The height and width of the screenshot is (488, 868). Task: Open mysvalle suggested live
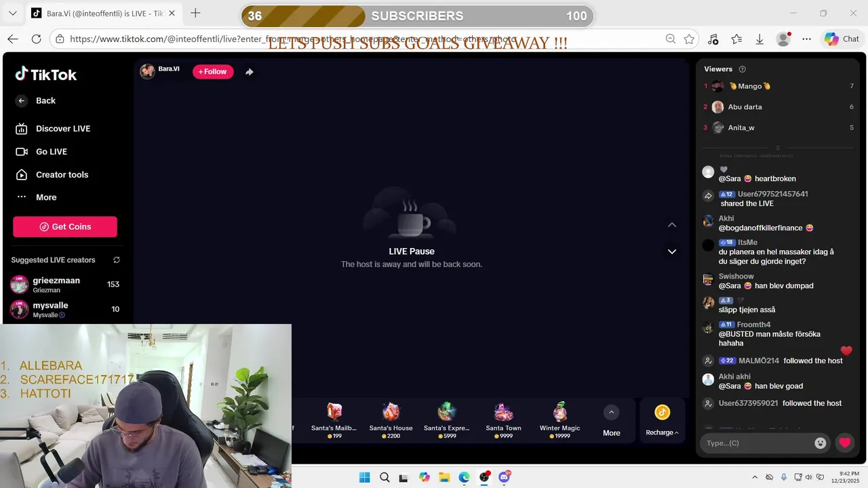65,309
